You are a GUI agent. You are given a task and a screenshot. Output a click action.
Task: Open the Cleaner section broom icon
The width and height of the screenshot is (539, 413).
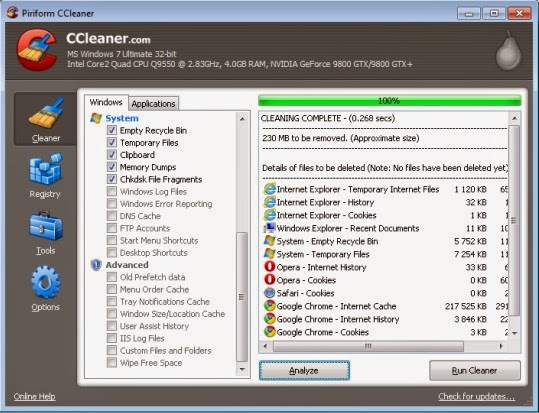point(46,113)
